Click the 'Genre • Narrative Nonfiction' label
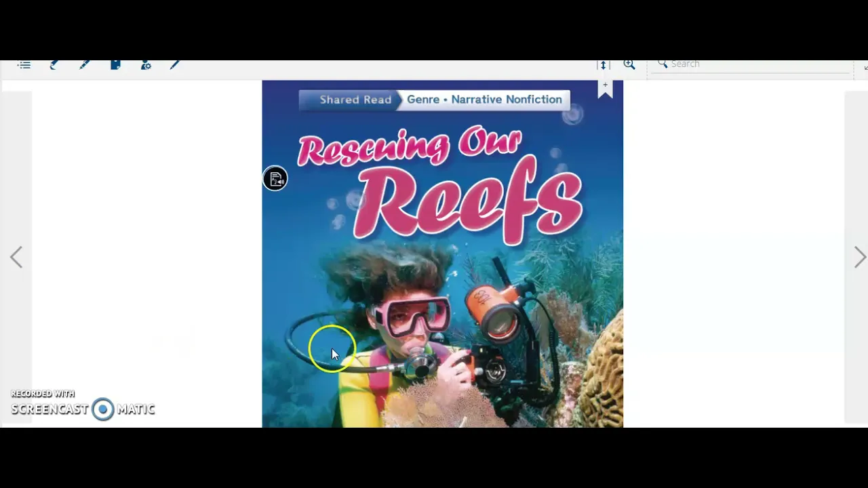 (484, 100)
